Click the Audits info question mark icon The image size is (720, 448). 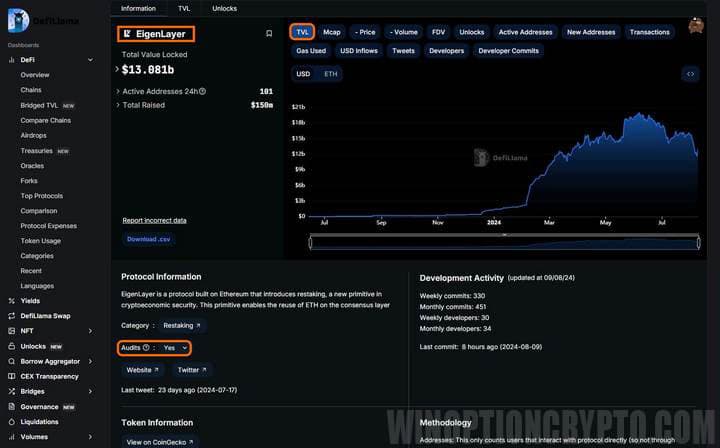click(146, 347)
